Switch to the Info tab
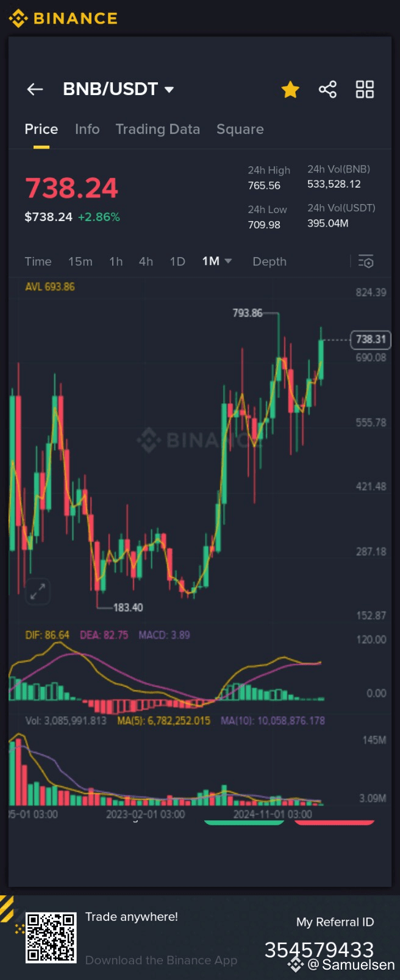The width and height of the screenshot is (400, 980). tap(87, 129)
